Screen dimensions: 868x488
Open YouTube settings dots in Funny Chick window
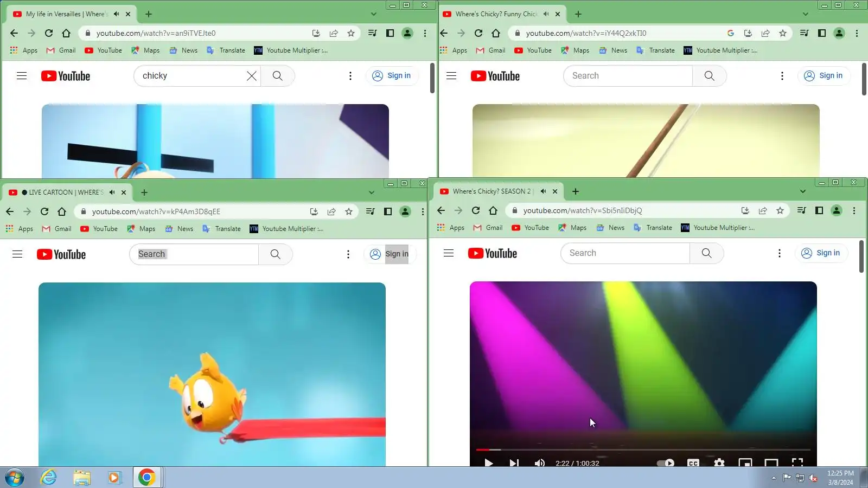(x=782, y=76)
